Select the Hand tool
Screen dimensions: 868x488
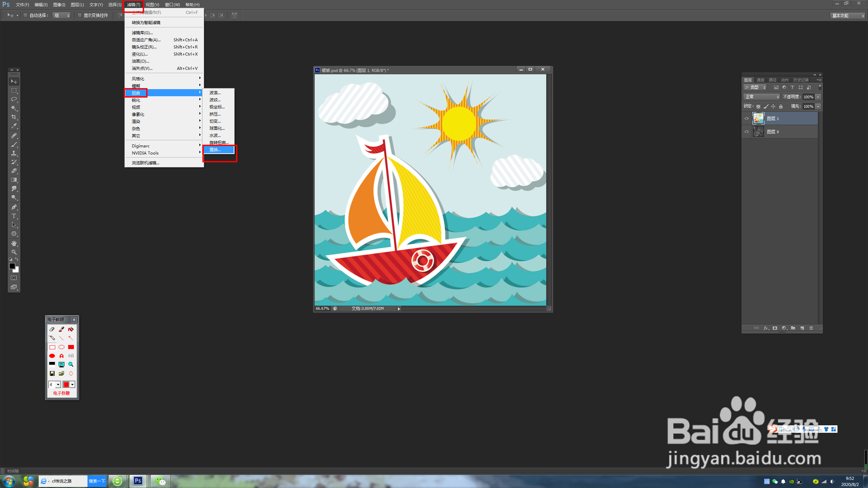14,243
